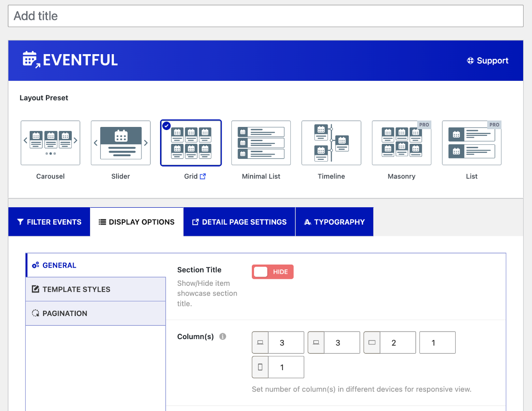
Task: Click the PRO badge on Masonry
Action: 424,125
